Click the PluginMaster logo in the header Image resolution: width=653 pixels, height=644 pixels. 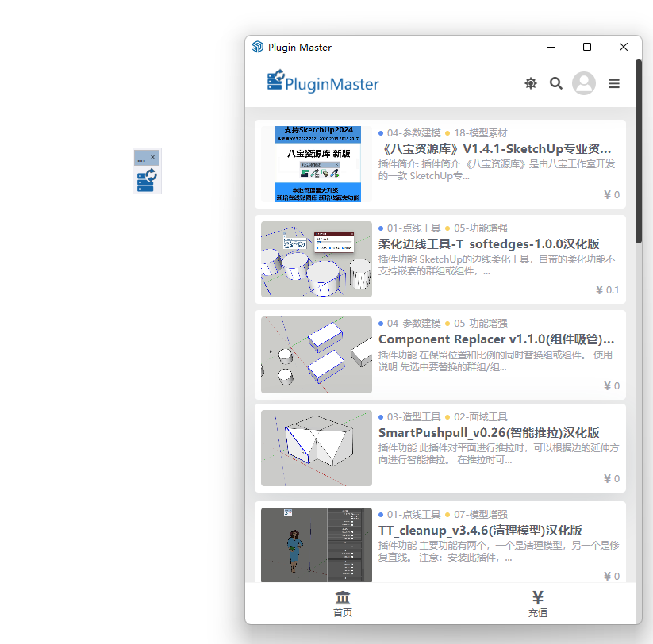click(323, 82)
